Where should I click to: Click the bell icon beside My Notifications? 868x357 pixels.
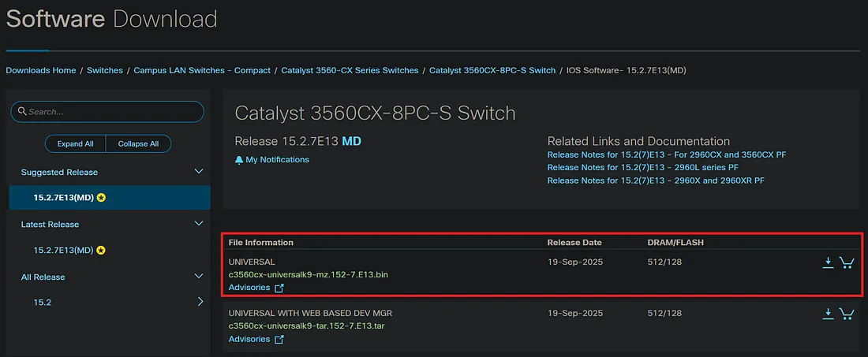coord(239,160)
